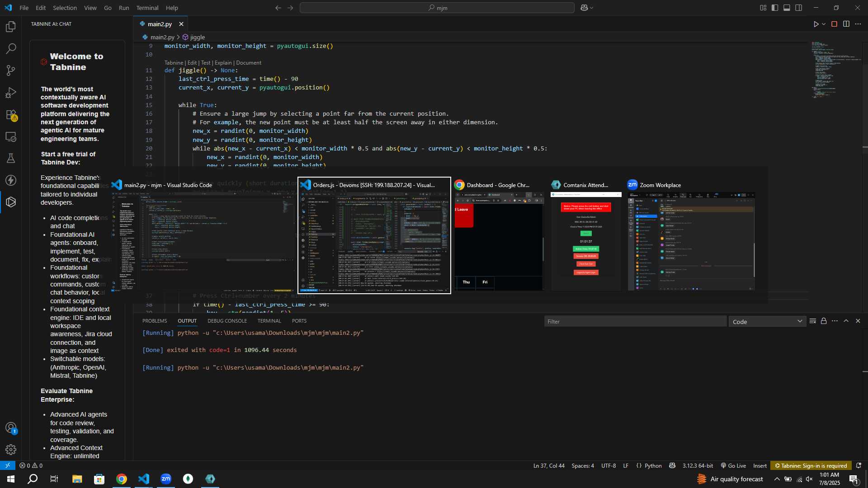Viewport: 868px width, 488px height.
Task: Change Spaces: 4 indentation setting
Action: (583, 465)
